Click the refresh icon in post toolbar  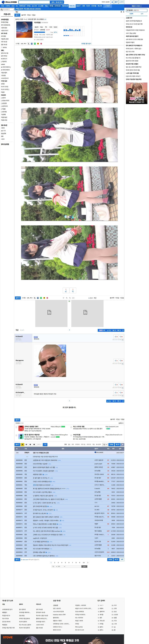[x=64, y=298]
